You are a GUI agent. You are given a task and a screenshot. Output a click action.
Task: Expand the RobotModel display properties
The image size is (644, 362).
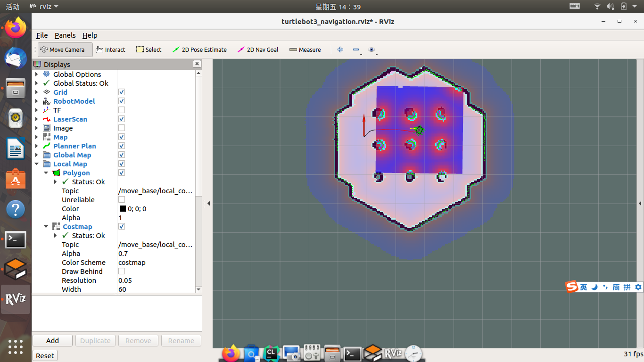[37, 101]
